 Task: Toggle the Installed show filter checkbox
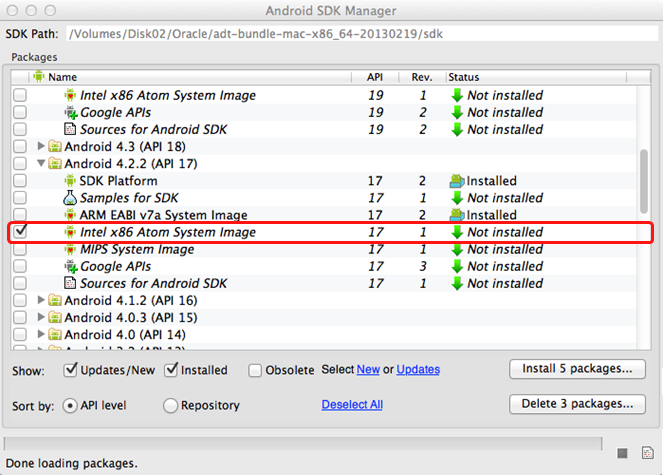171,370
